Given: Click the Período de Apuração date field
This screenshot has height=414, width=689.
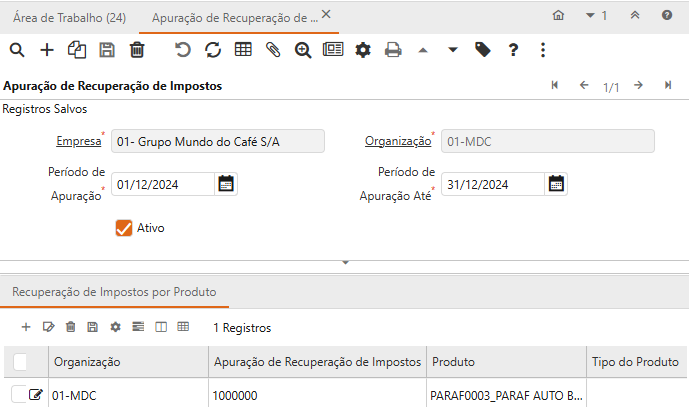Looking at the screenshot, I should [162, 184].
